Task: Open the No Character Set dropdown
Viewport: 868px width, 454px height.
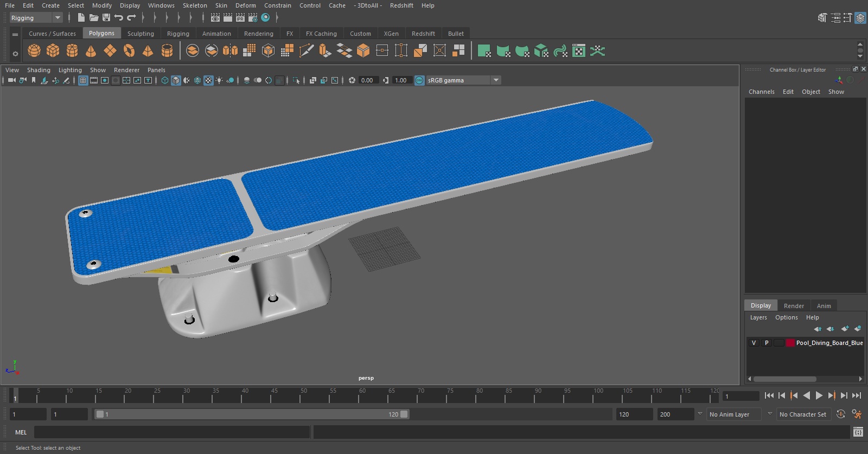Action: point(803,414)
